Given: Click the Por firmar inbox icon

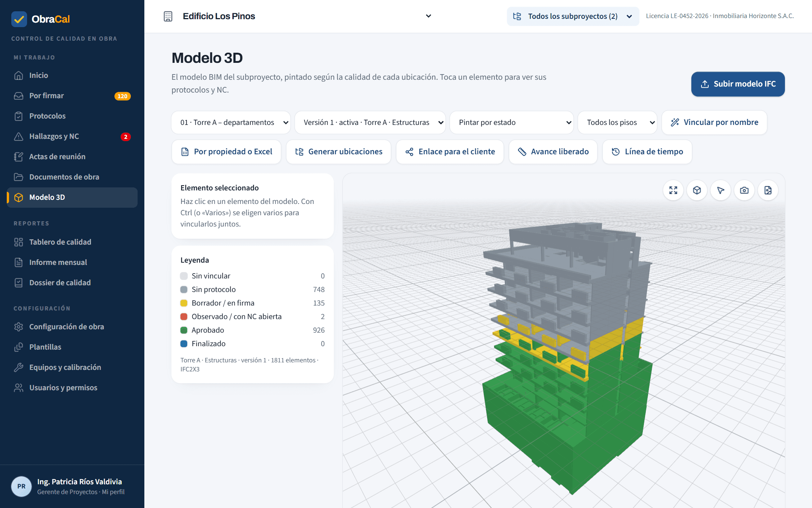Looking at the screenshot, I should pos(18,96).
